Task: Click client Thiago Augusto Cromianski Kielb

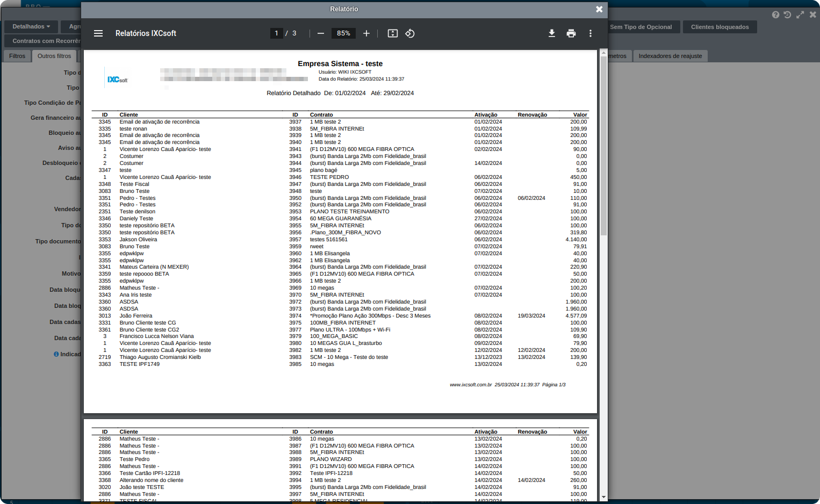Action: pyautogui.click(x=160, y=357)
